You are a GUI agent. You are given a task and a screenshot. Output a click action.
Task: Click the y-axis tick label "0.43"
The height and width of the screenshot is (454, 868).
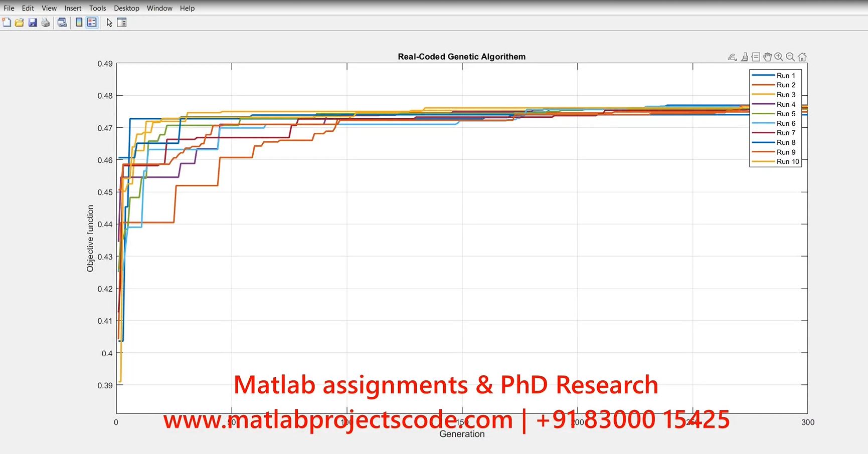coord(105,257)
